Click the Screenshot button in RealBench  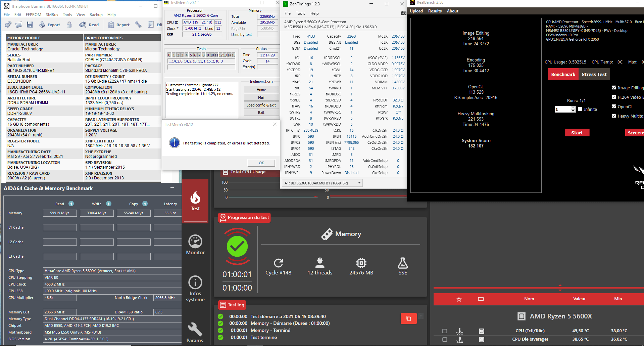coord(634,133)
